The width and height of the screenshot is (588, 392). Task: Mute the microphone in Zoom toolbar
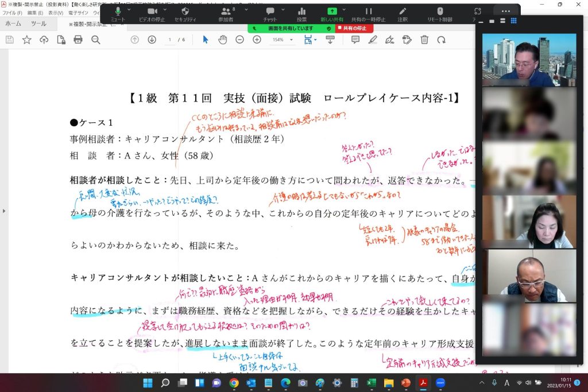[x=118, y=11]
